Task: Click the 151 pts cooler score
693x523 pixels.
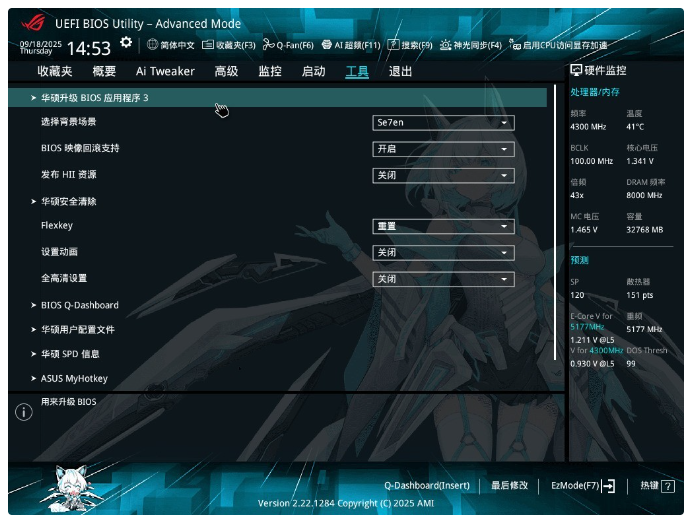Action: (x=640, y=295)
